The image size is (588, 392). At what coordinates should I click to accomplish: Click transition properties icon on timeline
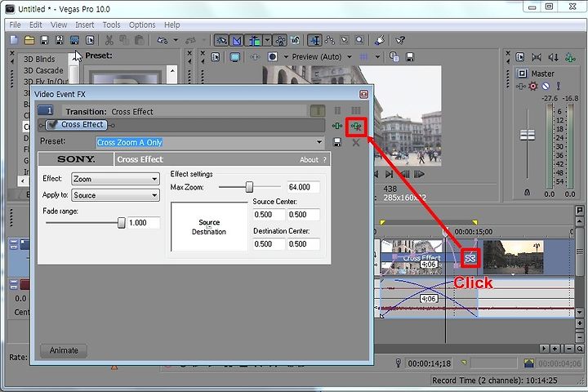(x=470, y=258)
